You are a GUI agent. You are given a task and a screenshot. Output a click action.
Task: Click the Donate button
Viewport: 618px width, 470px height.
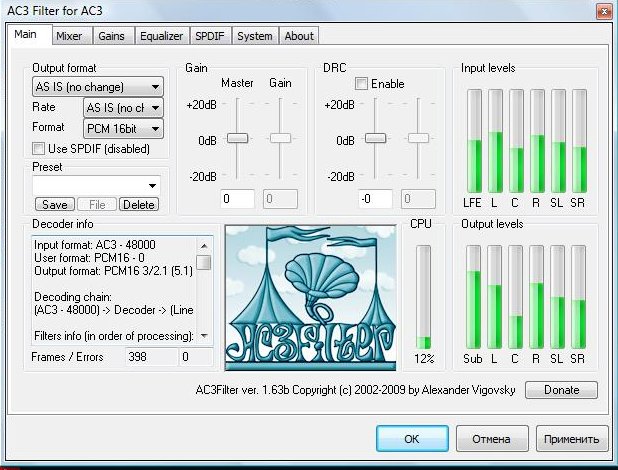pyautogui.click(x=561, y=390)
